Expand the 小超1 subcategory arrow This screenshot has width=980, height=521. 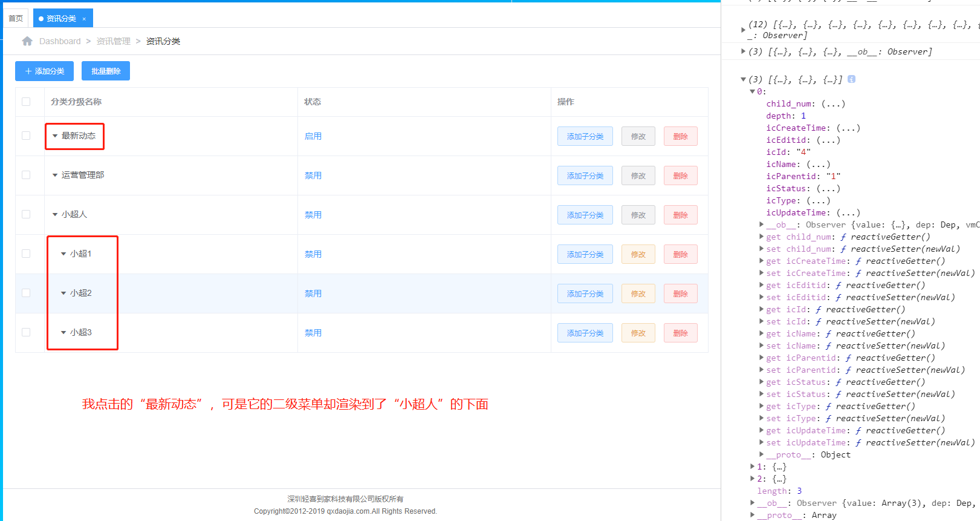[x=63, y=254]
